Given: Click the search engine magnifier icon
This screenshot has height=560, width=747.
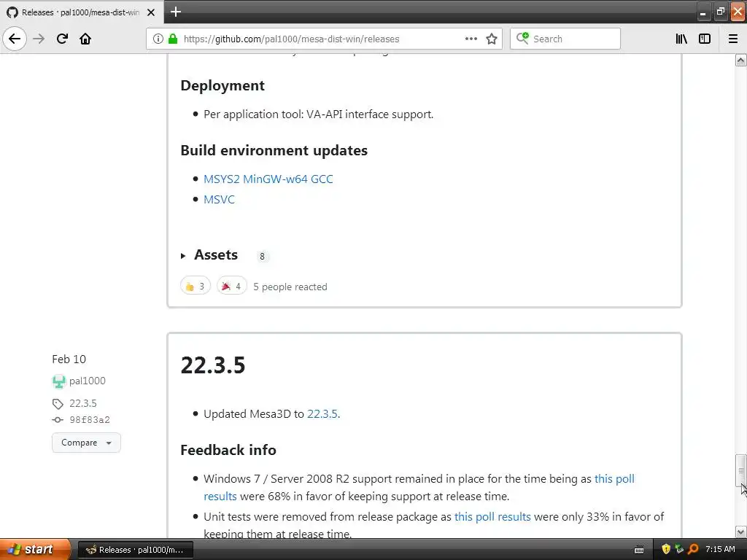Looking at the screenshot, I should click(x=522, y=39).
